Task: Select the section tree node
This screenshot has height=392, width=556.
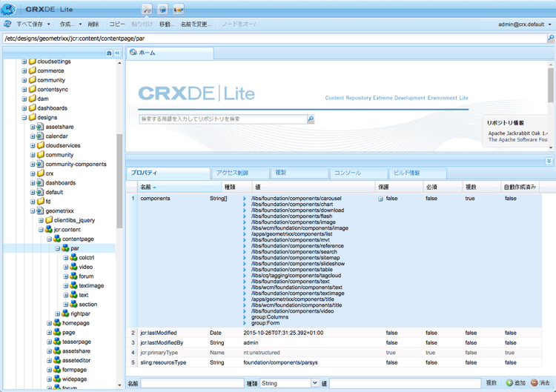Action: (x=88, y=304)
